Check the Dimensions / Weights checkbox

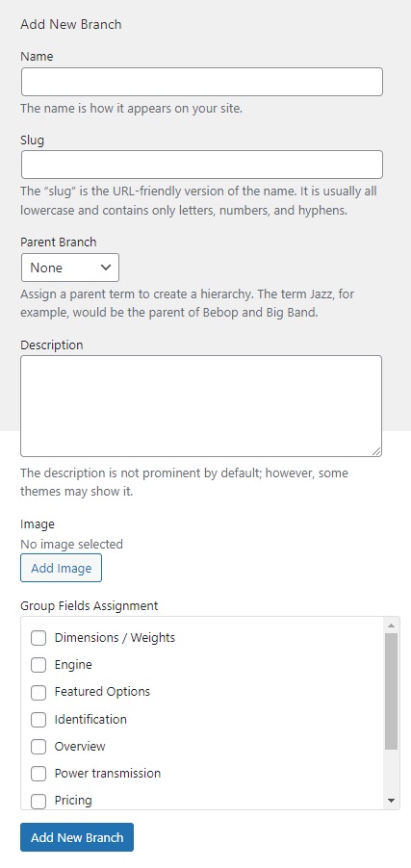click(x=39, y=638)
